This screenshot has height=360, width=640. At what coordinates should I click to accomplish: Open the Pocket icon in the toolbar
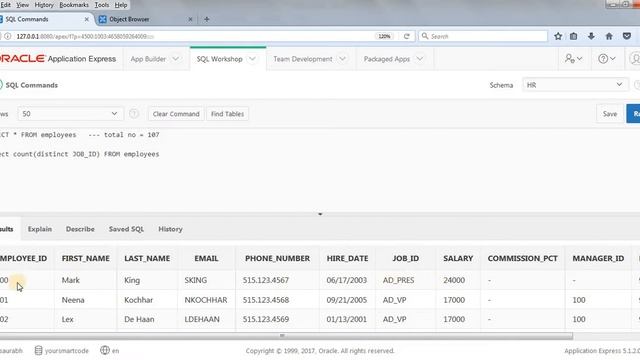(627, 36)
